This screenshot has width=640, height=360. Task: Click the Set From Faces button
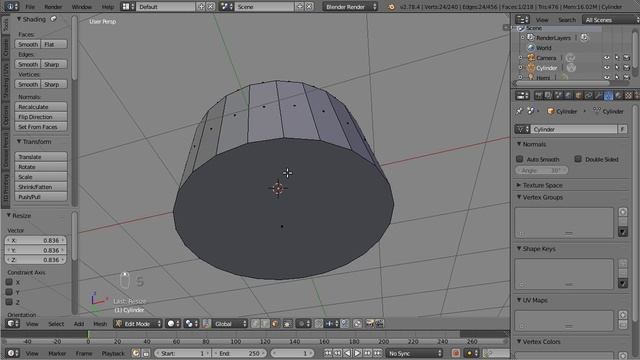[x=41, y=127]
